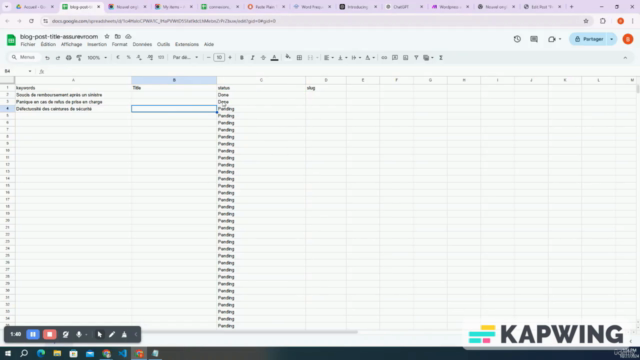The image size is (640, 360).
Task: Open the Outils menu
Action: (x=163, y=44)
